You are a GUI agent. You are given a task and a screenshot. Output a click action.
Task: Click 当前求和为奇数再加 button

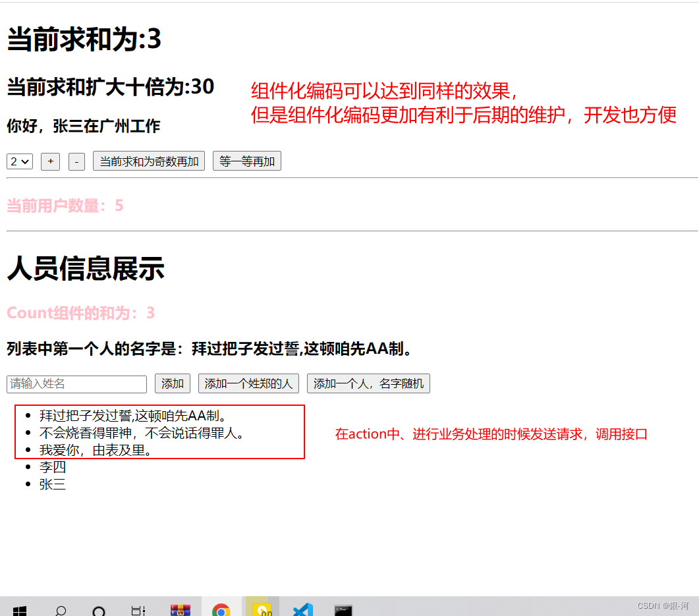coord(149,161)
